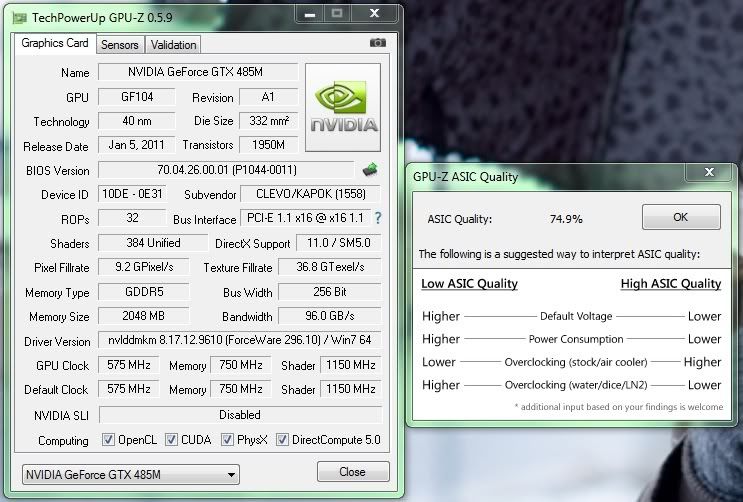Image resolution: width=743 pixels, height=502 pixels.
Task: Toggle the CUDA checkbox
Action: pyautogui.click(x=171, y=439)
